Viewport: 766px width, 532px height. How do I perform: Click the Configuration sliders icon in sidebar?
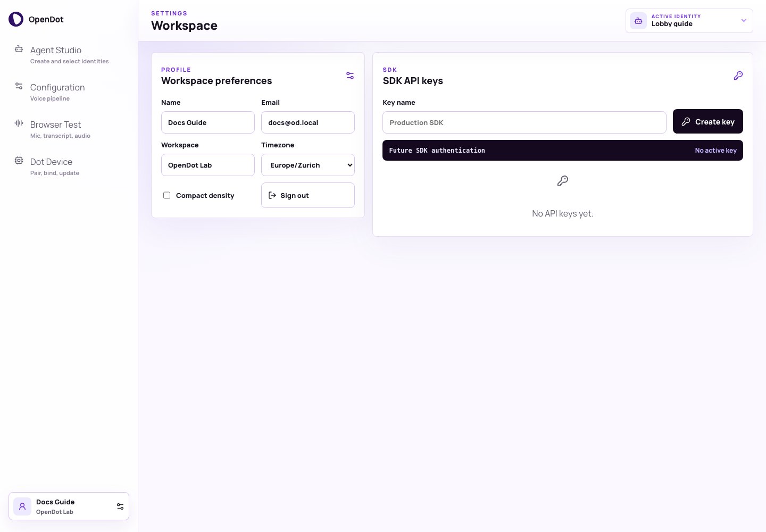tap(19, 86)
